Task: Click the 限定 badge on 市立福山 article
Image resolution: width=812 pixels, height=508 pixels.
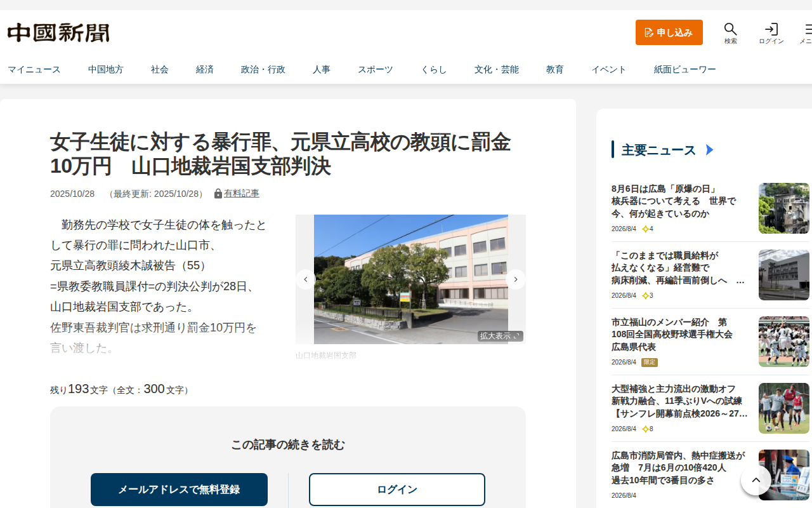Action: click(650, 363)
